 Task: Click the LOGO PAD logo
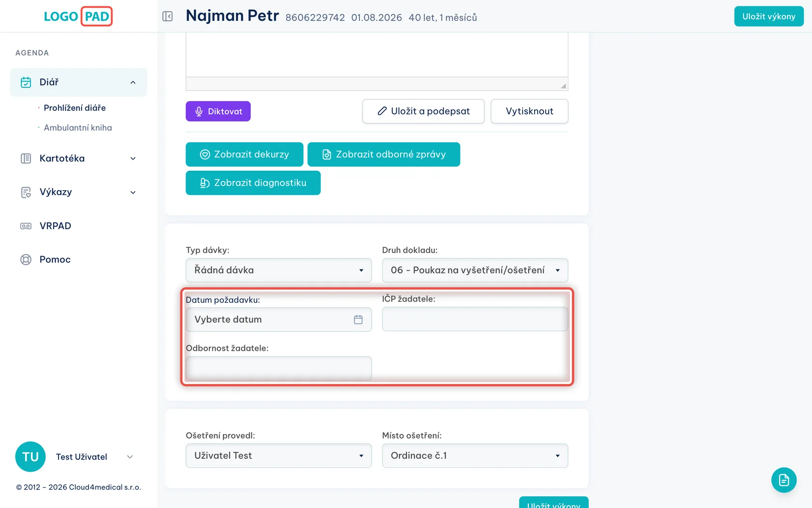click(x=78, y=16)
